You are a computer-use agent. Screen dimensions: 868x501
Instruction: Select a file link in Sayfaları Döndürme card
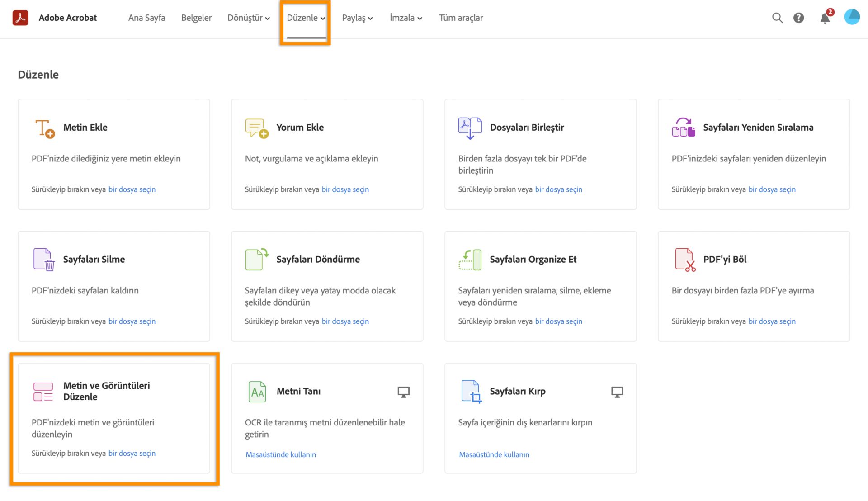point(345,321)
